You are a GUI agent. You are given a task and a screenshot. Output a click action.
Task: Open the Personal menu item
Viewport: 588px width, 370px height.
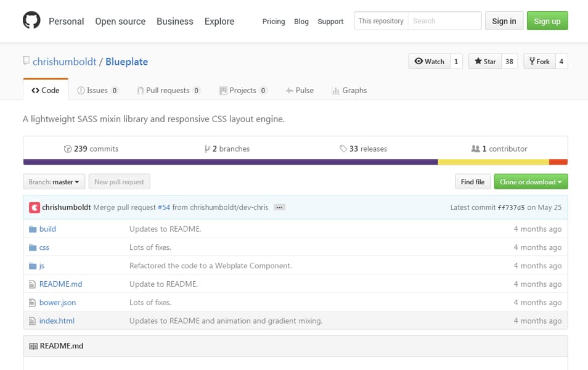click(67, 22)
